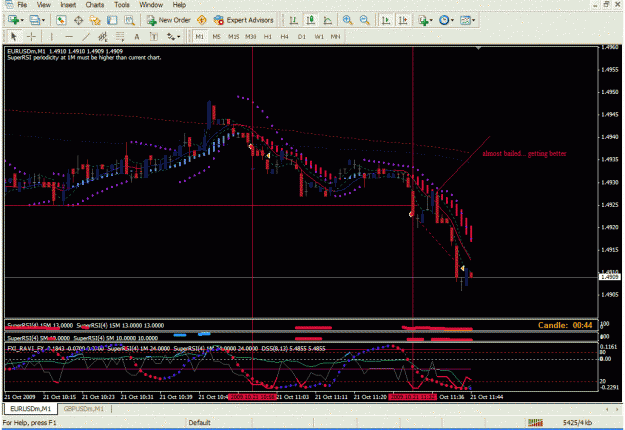Open the Strategy Tester magnifier icon
This screenshot has width=625, height=430.
[129, 20]
